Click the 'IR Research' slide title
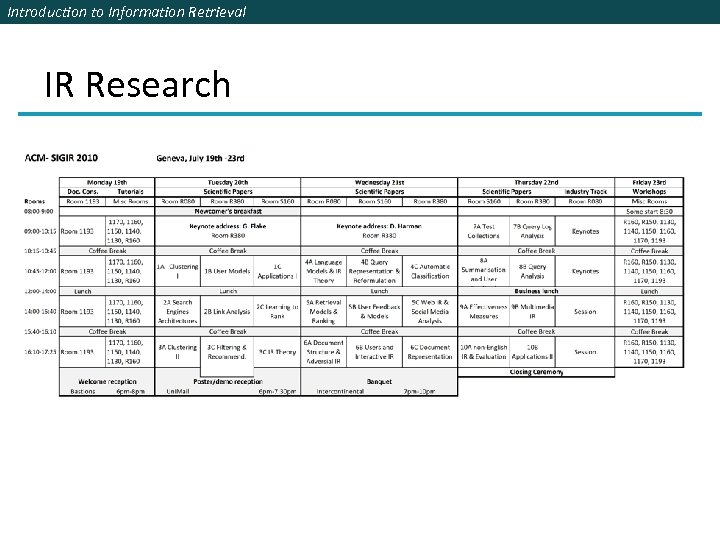The width and height of the screenshot is (720, 540). tap(137, 84)
